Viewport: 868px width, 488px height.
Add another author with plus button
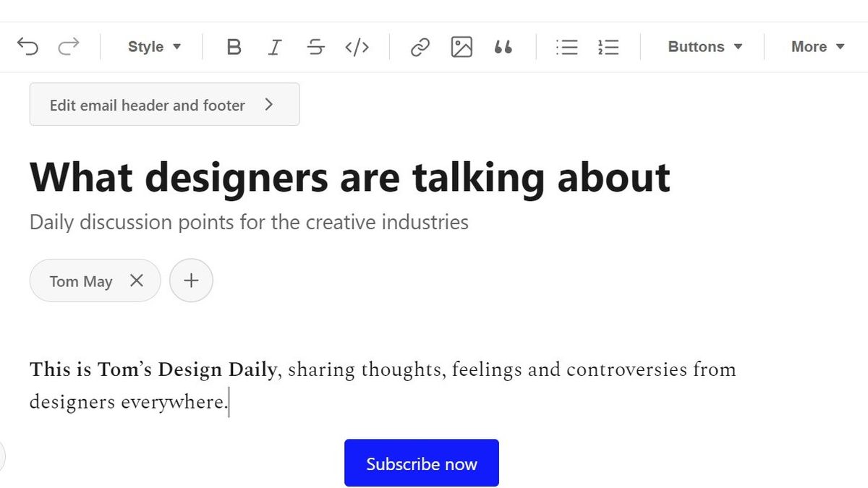(x=191, y=281)
